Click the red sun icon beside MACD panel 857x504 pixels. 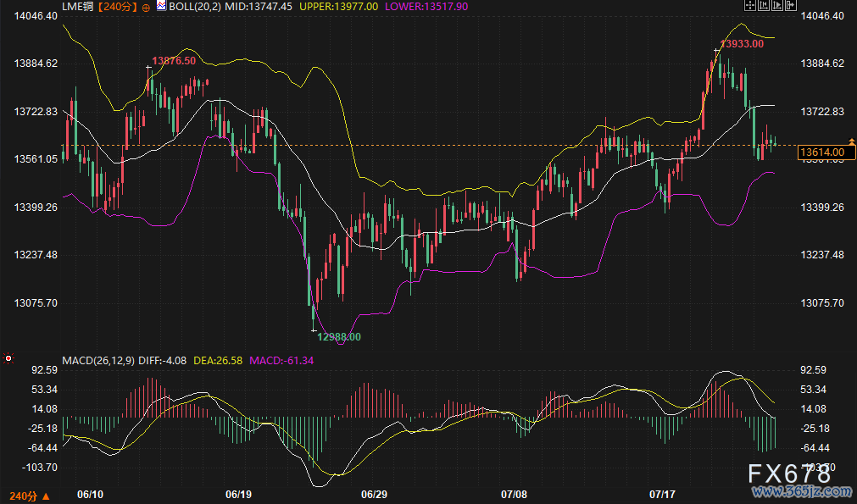(8, 358)
